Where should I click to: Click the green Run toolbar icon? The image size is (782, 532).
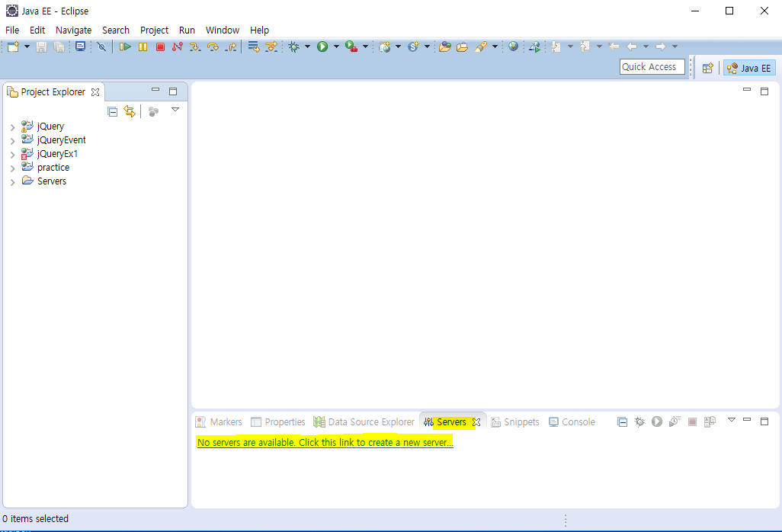pyautogui.click(x=323, y=46)
